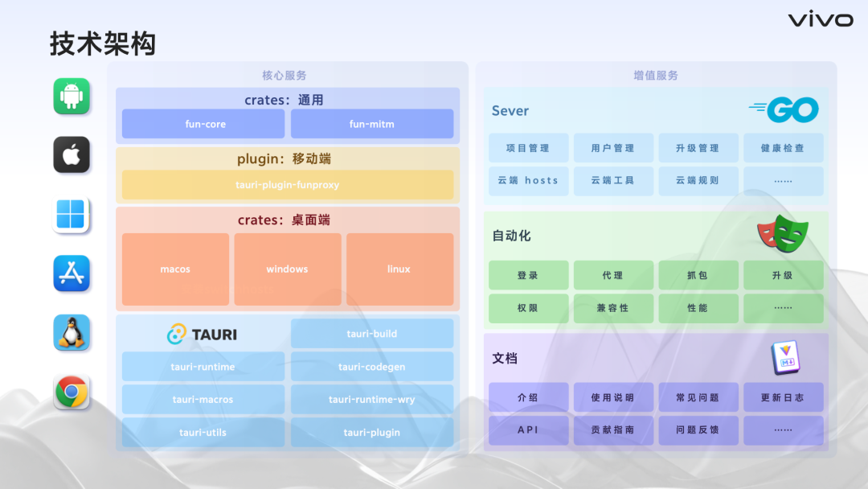Select the Android platform icon

pos(71,96)
